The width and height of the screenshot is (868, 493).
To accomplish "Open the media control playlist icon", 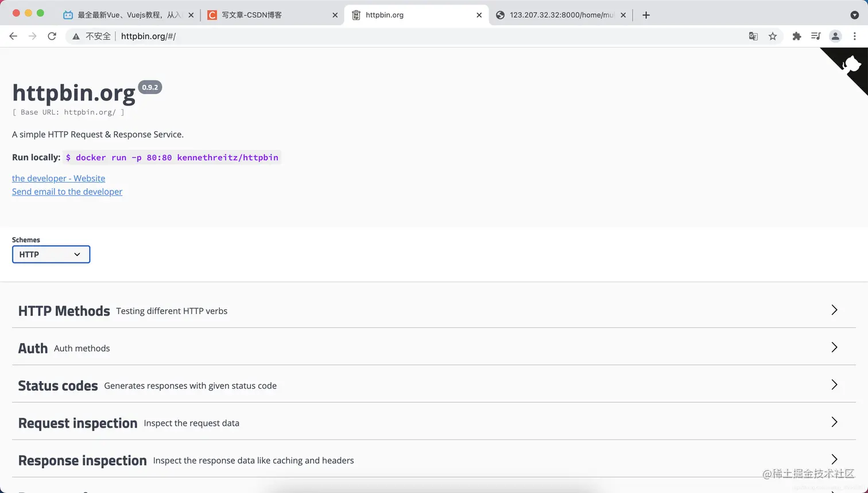I will [816, 36].
